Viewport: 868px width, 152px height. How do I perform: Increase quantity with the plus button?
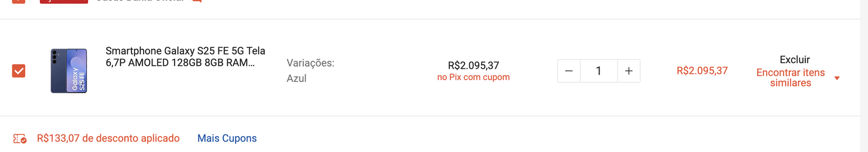point(629,71)
